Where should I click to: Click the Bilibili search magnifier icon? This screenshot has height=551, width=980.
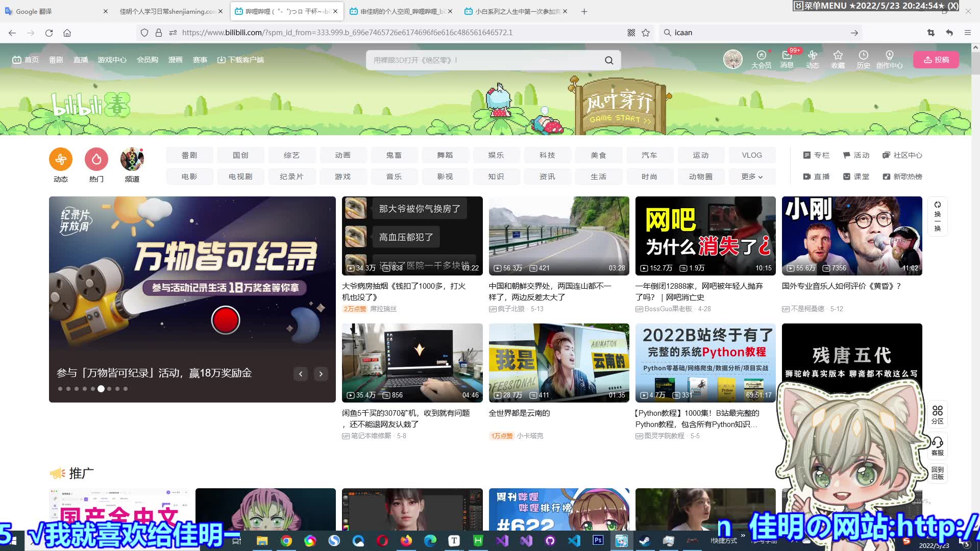(609, 60)
